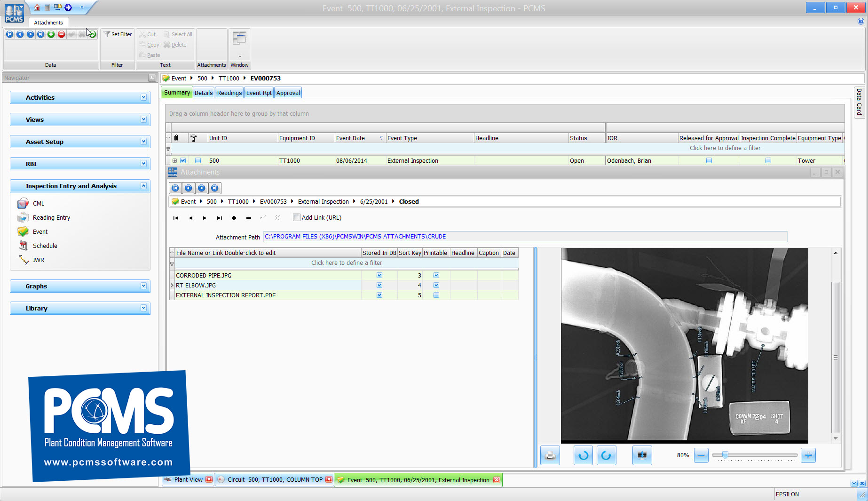The image size is (868, 501).
Task: Switch to the Readings tab
Action: [x=229, y=93]
